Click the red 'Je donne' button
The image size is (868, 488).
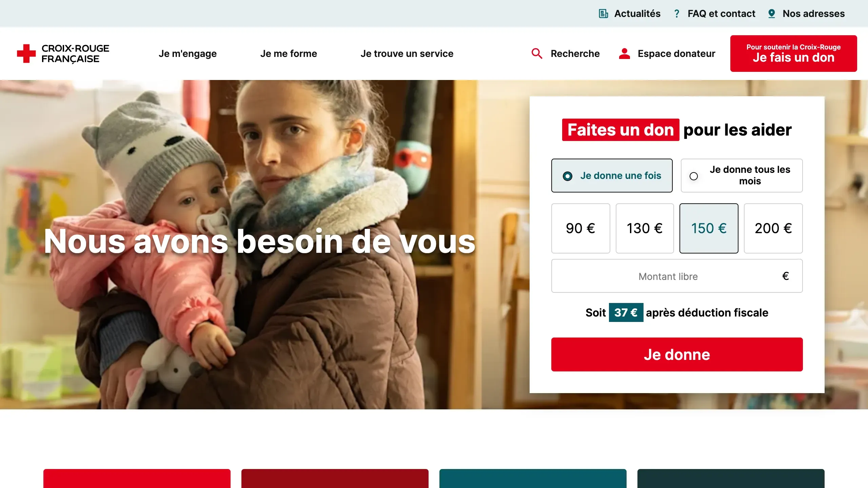(677, 354)
